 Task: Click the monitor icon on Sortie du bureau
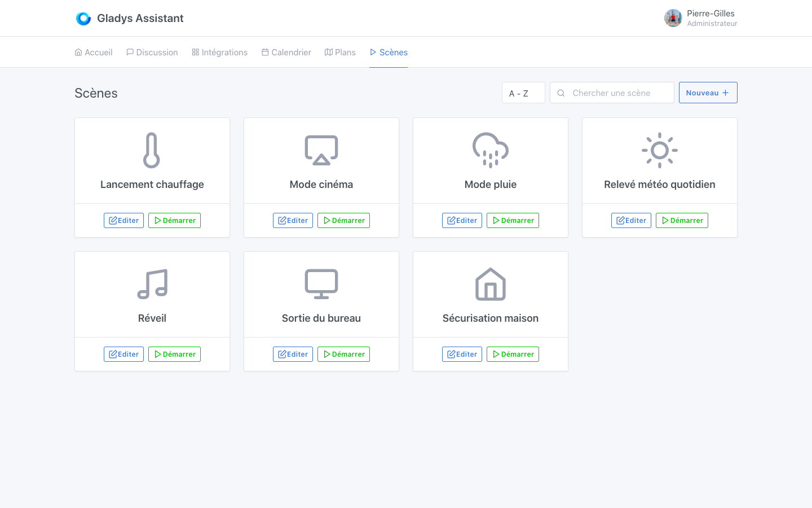321,283
